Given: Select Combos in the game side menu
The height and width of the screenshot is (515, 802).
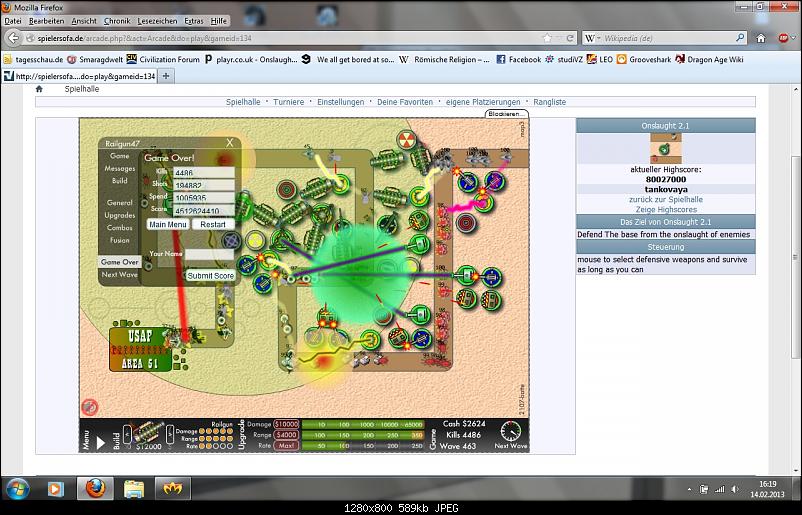Looking at the screenshot, I should (x=120, y=228).
